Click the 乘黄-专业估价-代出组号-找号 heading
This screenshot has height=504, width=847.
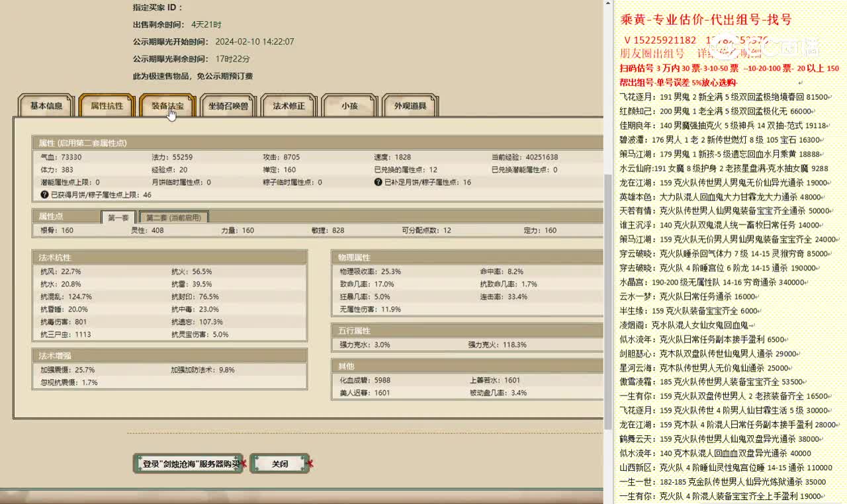(706, 20)
